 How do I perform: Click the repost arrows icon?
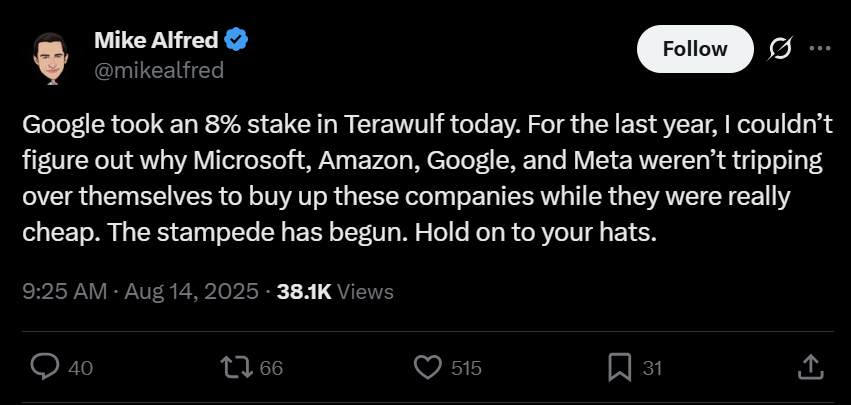(236, 367)
